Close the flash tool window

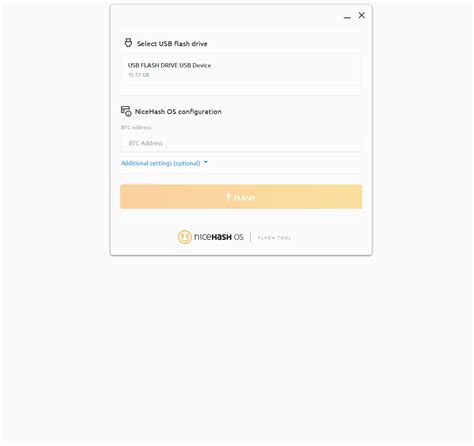[x=362, y=15]
